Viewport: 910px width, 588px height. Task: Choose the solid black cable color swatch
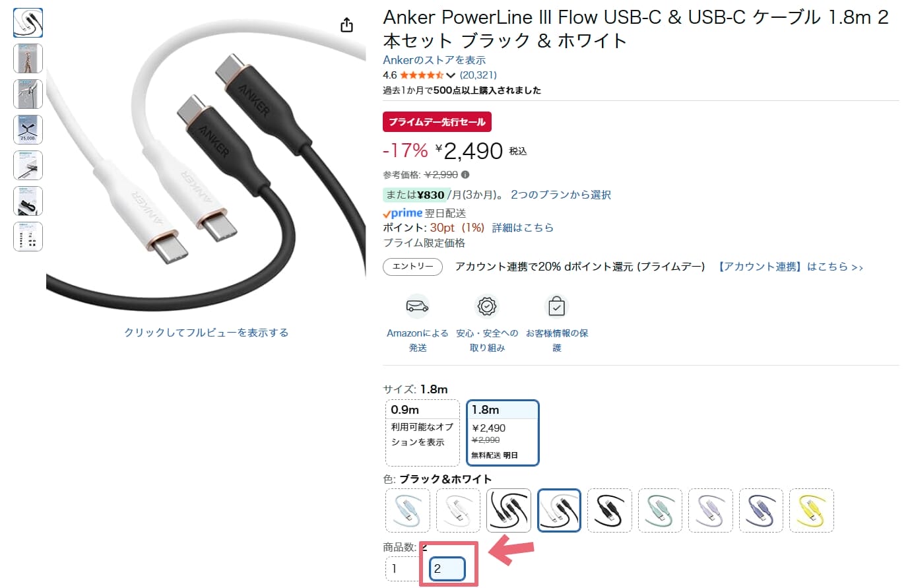(610, 510)
